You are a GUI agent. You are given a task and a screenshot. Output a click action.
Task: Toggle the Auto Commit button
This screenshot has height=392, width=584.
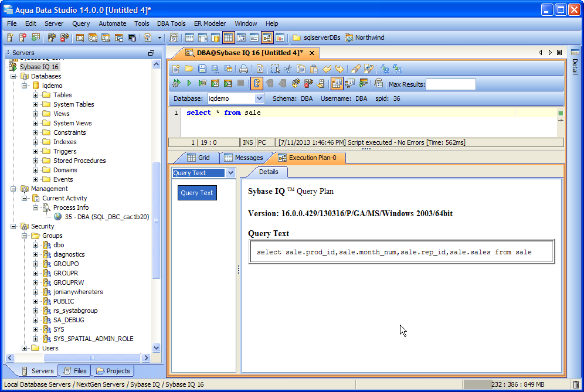(257, 83)
